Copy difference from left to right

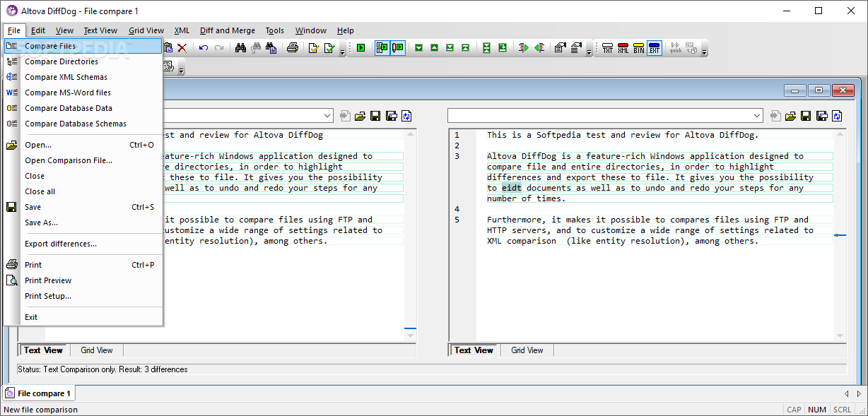click(523, 48)
